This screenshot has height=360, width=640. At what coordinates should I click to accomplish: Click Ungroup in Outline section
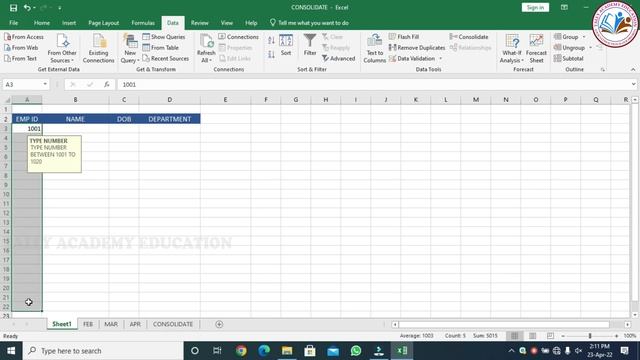pos(569,47)
